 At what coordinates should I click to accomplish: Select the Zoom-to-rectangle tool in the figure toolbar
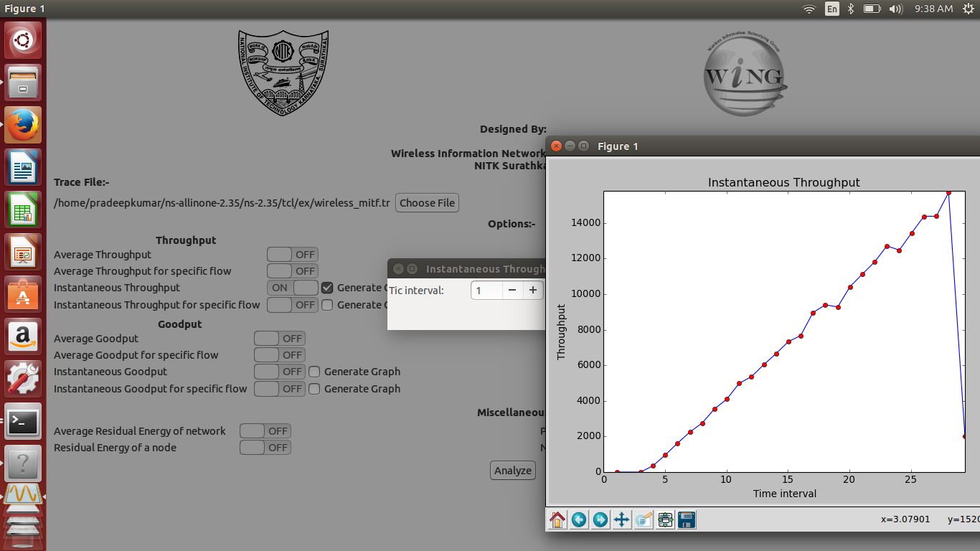click(644, 519)
